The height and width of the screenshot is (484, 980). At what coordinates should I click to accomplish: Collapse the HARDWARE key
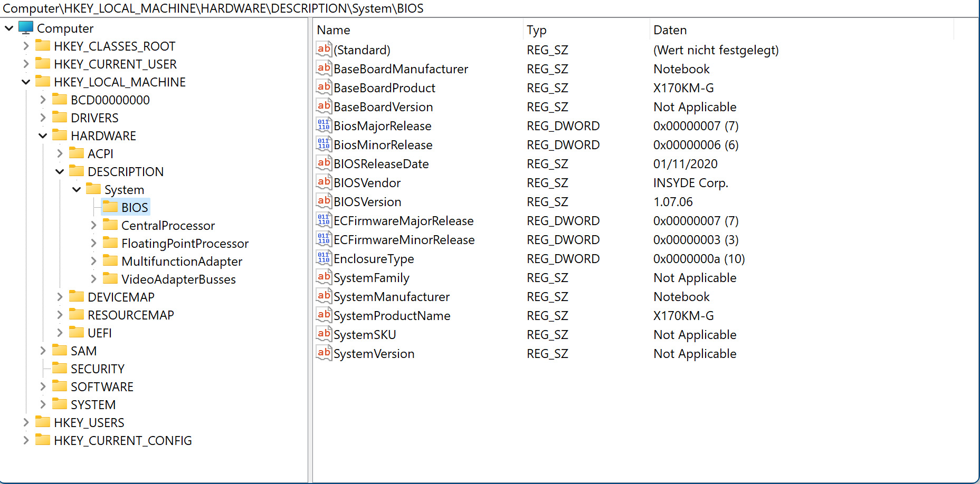(43, 135)
